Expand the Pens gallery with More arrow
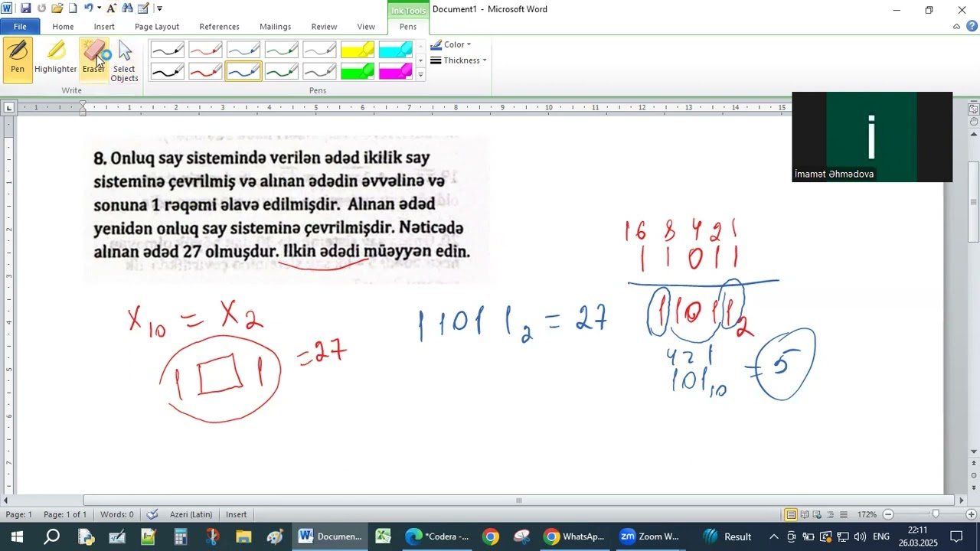980x551 pixels. 420,75
